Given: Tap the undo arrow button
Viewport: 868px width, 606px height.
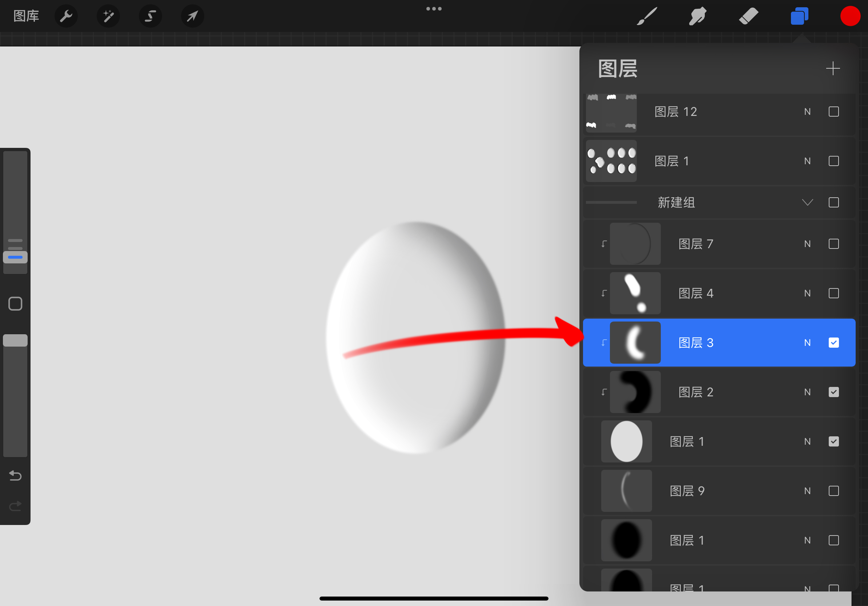Looking at the screenshot, I should click(x=15, y=476).
